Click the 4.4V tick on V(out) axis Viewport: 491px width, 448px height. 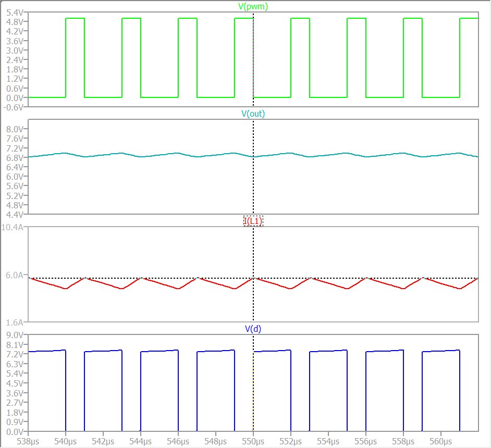tap(15, 215)
